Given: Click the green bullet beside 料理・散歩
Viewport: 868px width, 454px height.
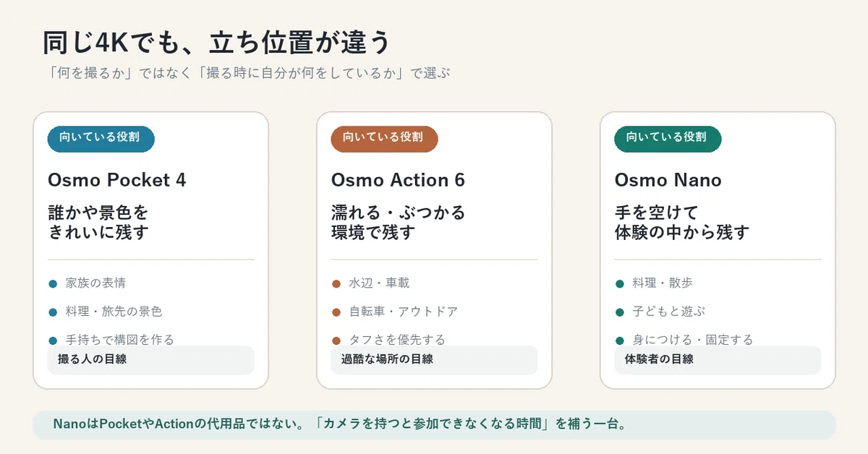Looking at the screenshot, I should pos(620,283).
